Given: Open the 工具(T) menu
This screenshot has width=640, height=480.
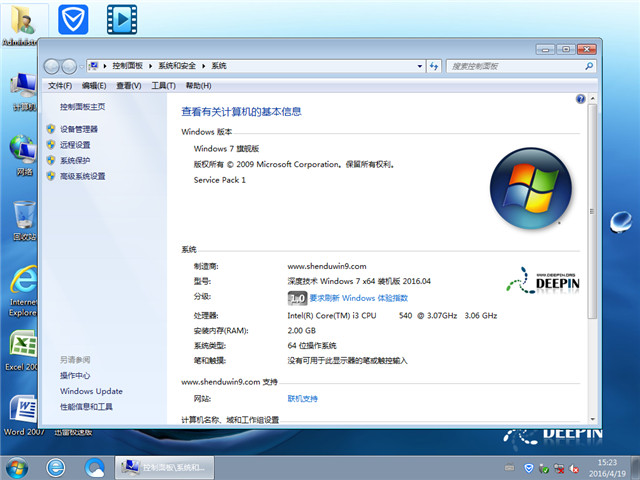Looking at the screenshot, I should click(164, 86).
